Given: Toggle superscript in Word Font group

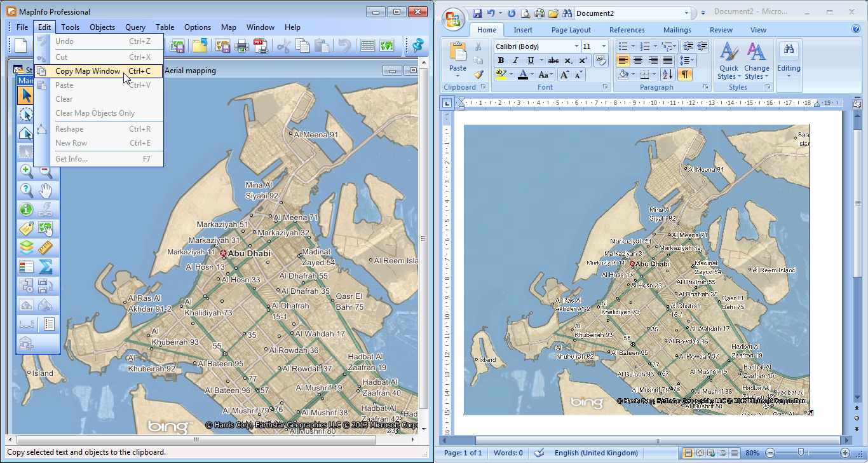Looking at the screenshot, I should tap(583, 60).
